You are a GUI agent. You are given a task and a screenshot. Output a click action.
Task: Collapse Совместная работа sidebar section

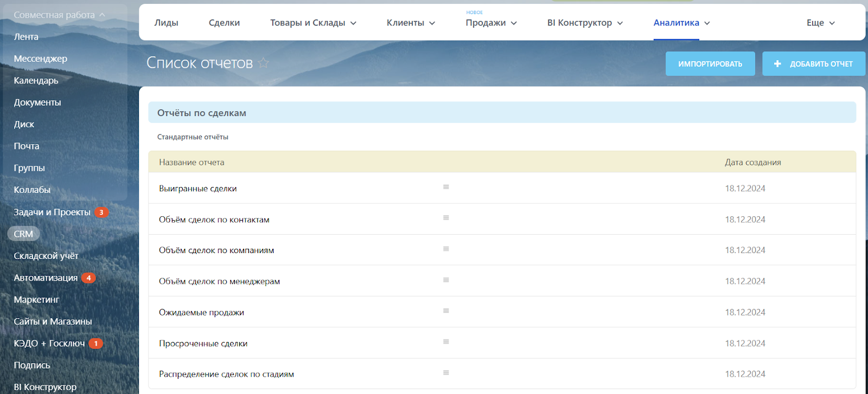pos(60,15)
